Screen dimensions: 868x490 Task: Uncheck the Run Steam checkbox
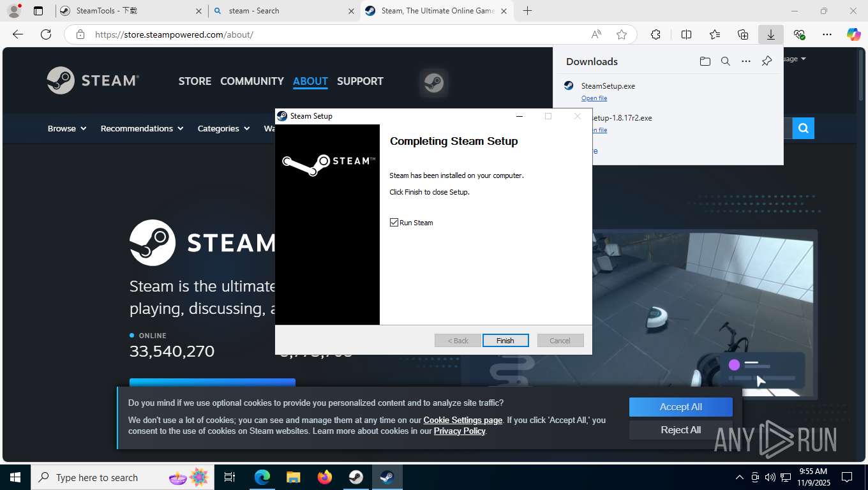(x=394, y=223)
